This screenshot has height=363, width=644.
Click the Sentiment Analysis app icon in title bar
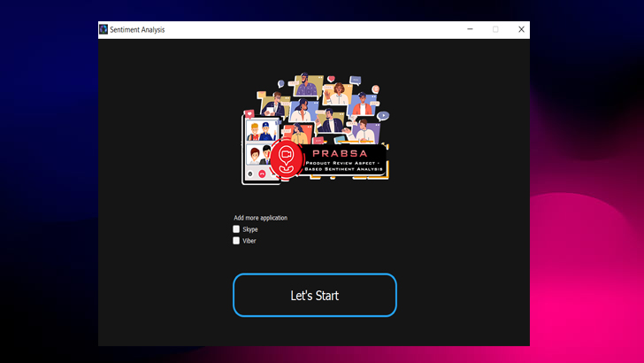coord(103,29)
